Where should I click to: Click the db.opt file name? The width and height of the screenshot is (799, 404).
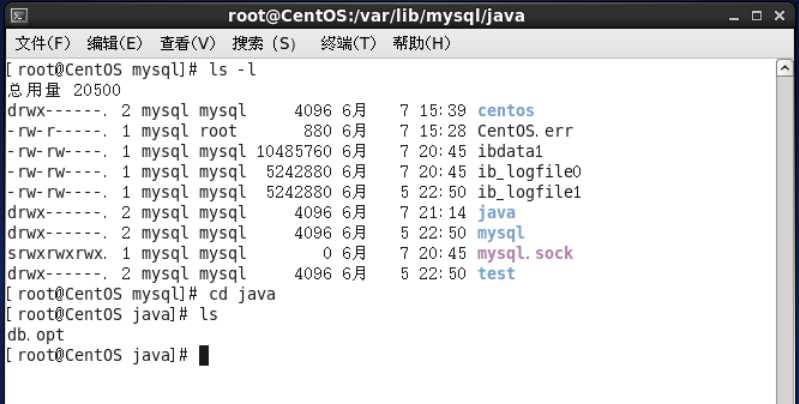point(36,335)
